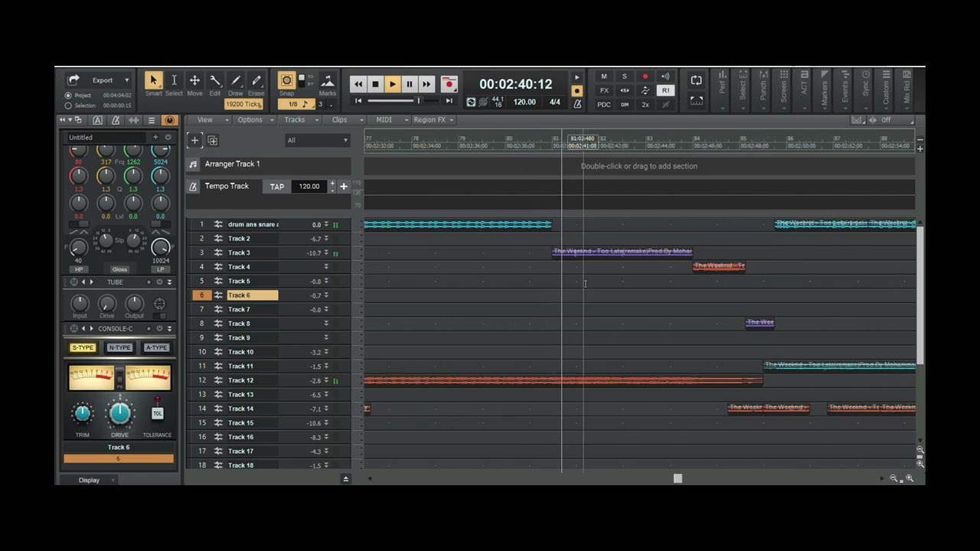Select the Track 6 name label
Image resolution: width=980 pixels, height=551 pixels.
[252, 295]
